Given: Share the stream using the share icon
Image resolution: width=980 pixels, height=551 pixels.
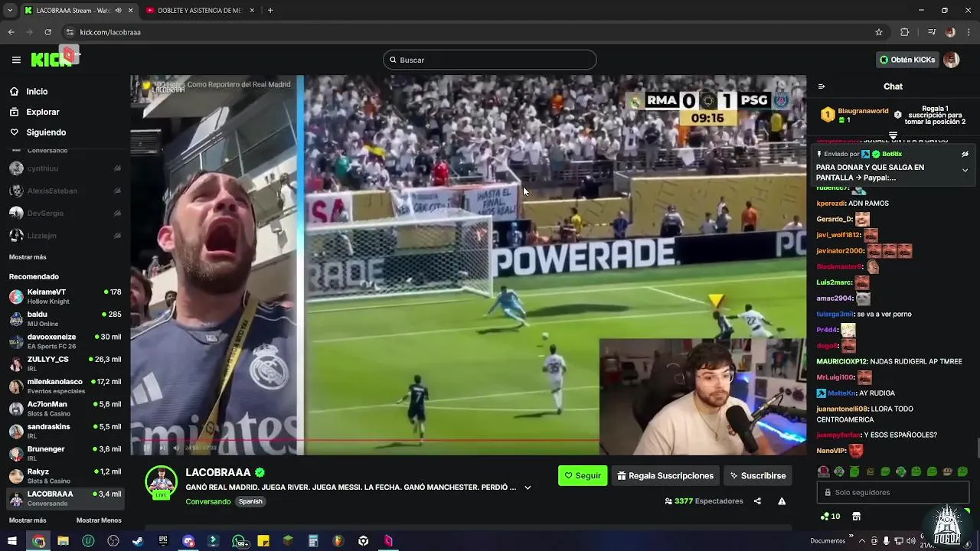Looking at the screenshot, I should (757, 501).
